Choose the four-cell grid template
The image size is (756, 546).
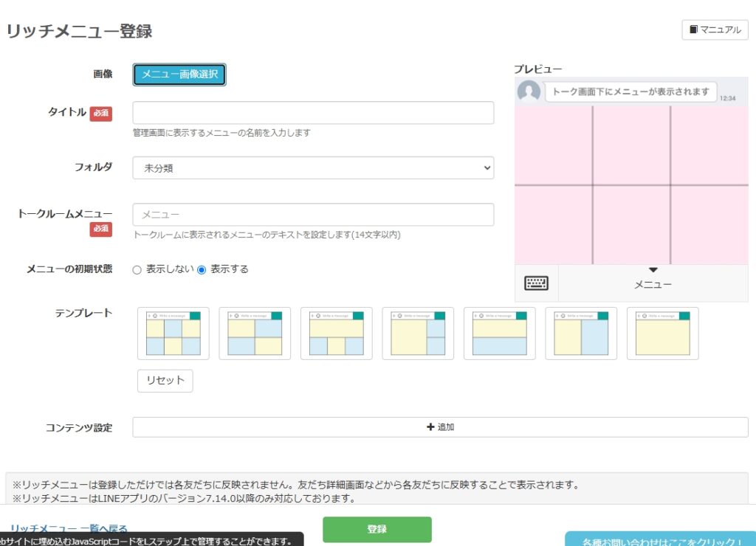coord(255,334)
